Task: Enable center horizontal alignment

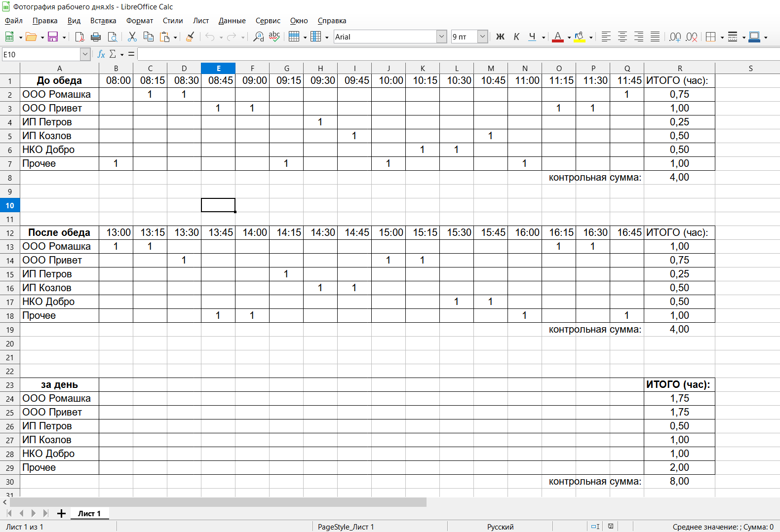Action: 623,37
